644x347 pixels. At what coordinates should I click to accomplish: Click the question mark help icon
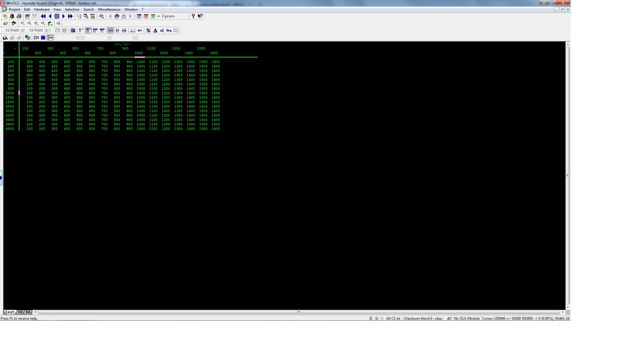193,16
